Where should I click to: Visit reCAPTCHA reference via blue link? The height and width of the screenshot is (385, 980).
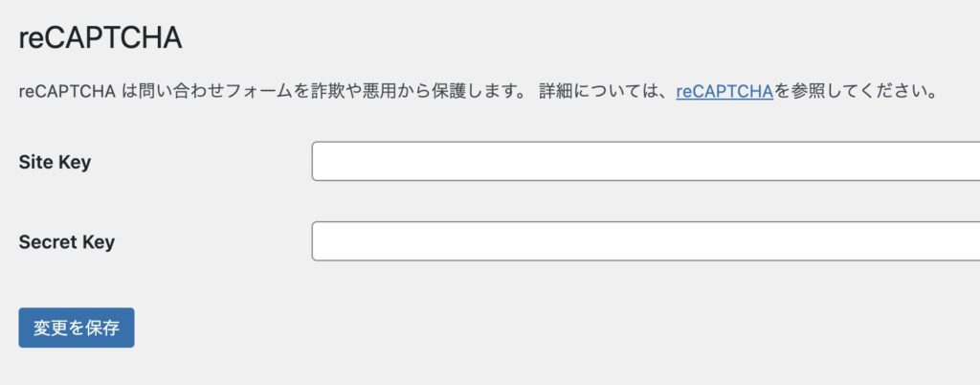tap(724, 93)
